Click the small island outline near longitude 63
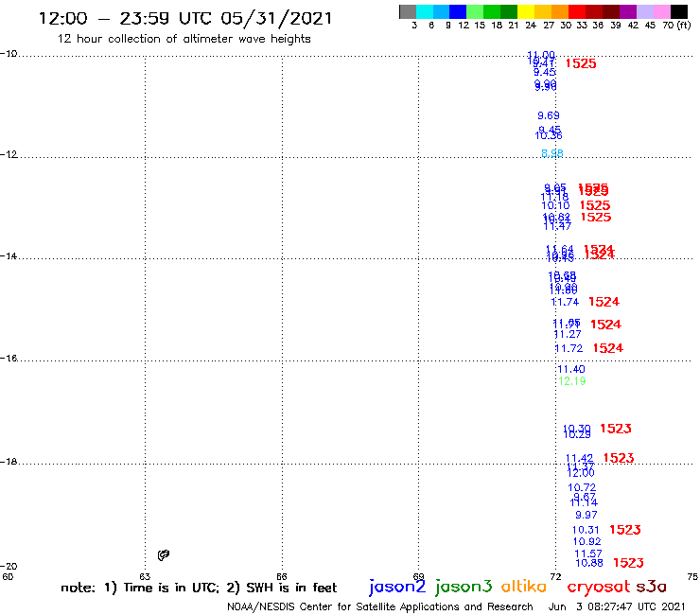Screen dimensions: 700x615 pos(164,555)
